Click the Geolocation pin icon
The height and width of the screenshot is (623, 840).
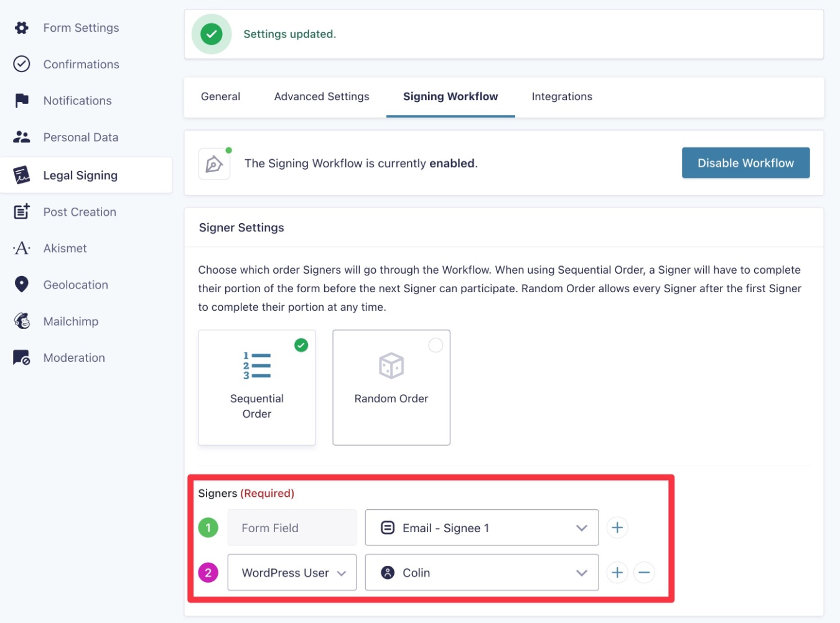click(22, 284)
